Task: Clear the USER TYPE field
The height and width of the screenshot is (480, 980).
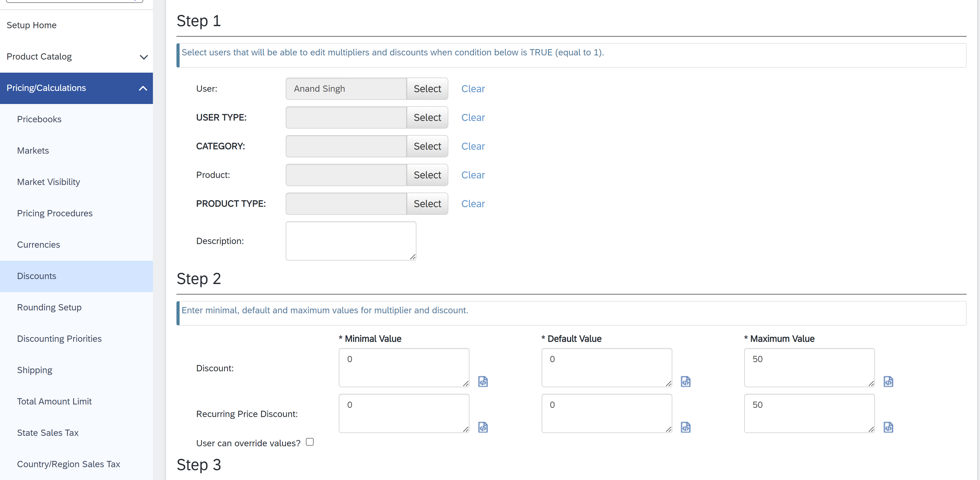Action: [x=473, y=118]
